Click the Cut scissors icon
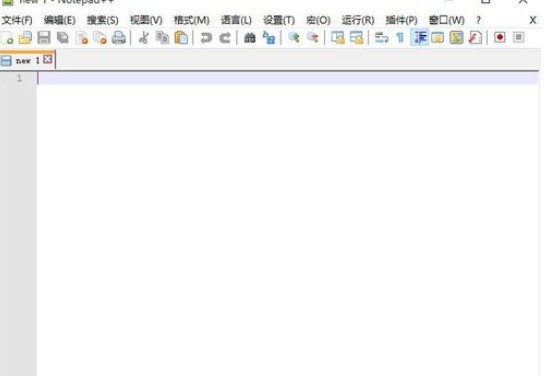Image resolution: width=549 pixels, height=376 pixels. pyautogui.click(x=144, y=38)
